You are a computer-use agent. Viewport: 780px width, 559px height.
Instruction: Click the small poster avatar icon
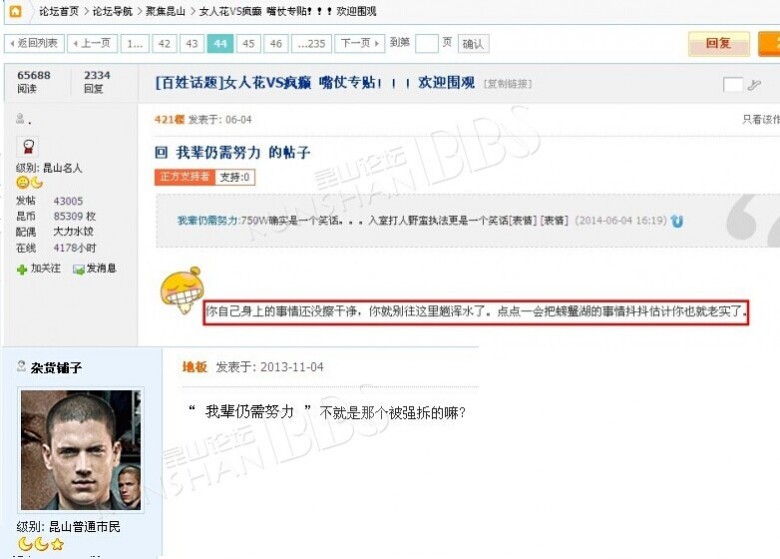pyautogui.click(x=28, y=146)
